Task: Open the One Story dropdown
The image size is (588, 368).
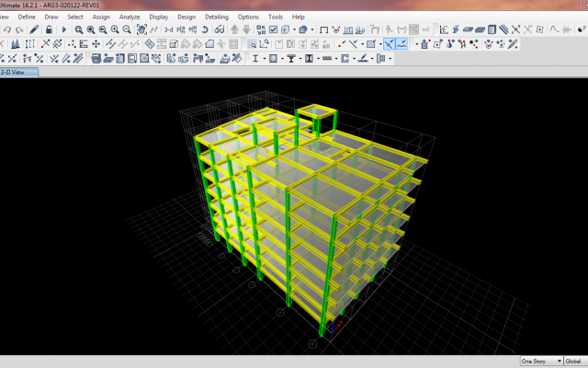Action: point(541,361)
